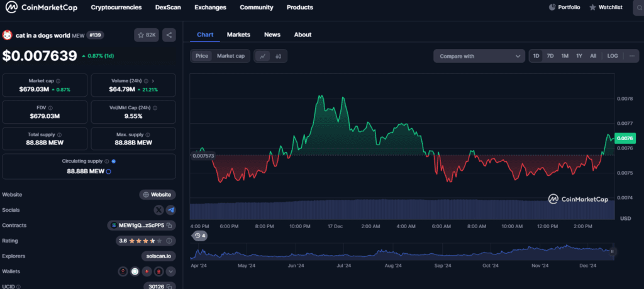Show UCID info icon

(x=18, y=287)
